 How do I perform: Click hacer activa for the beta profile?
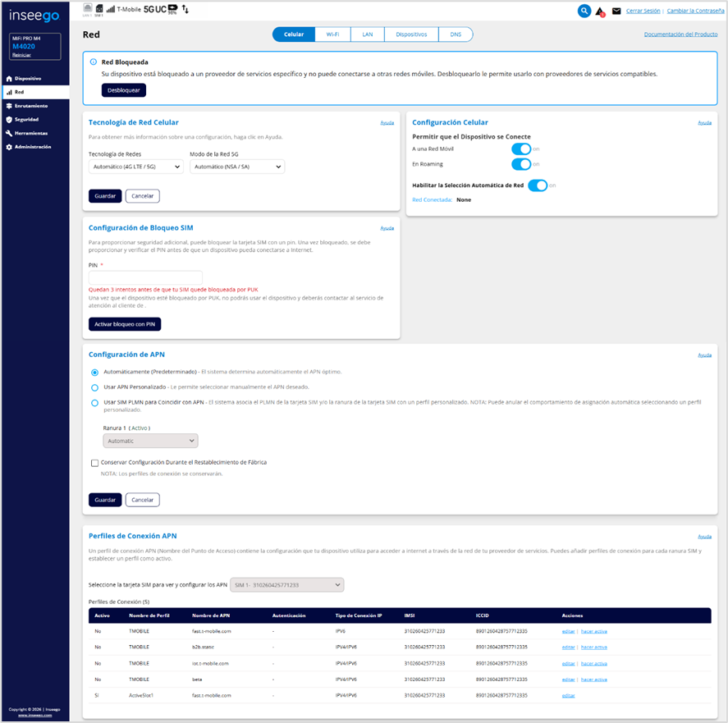pos(593,680)
